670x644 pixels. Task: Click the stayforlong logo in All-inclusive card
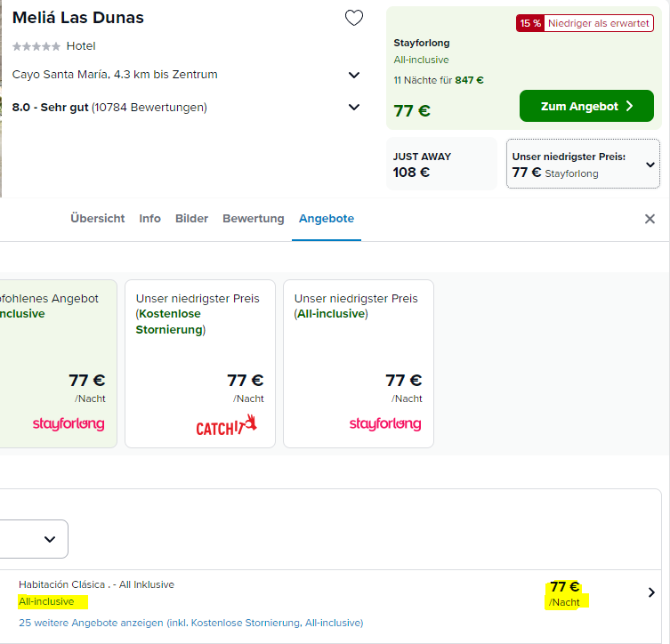(x=384, y=424)
